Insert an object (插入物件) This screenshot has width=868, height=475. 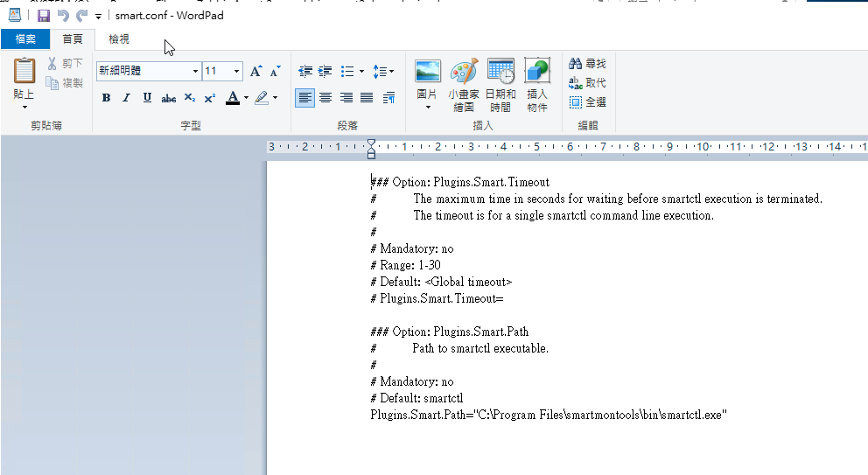[537, 85]
